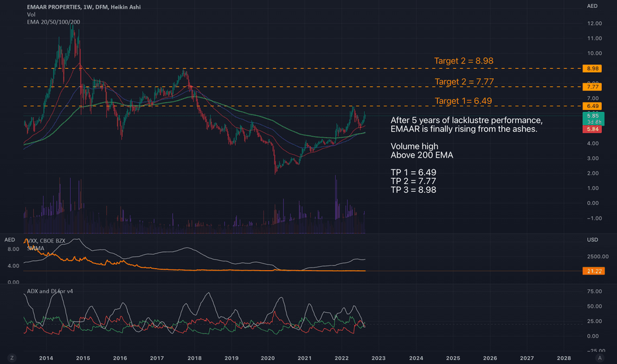Click the 2022 label on the time axis
The width and height of the screenshot is (617, 364).
(342, 358)
